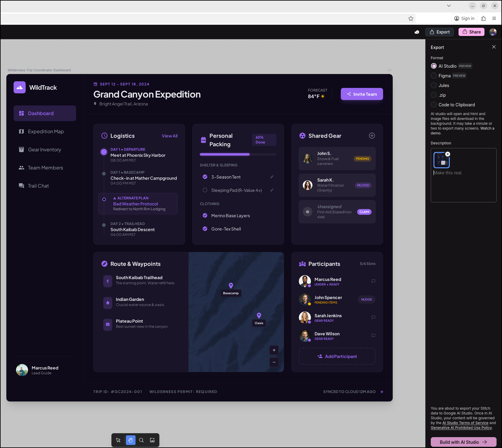
Task: Open the browser tab list chevron
Action: click(449, 6)
